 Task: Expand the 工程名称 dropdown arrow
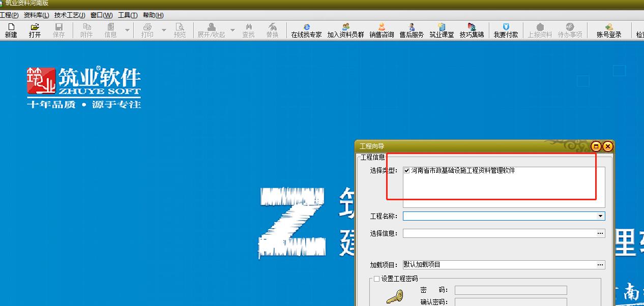click(x=601, y=216)
